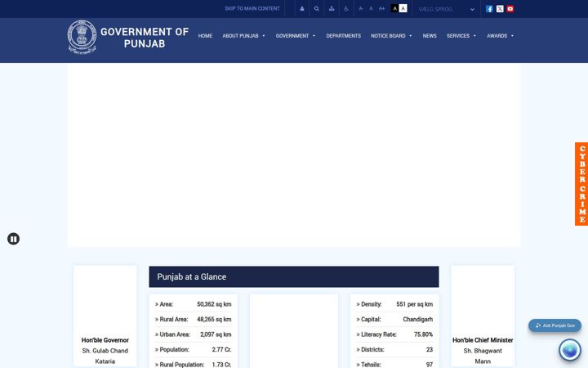Expand the Notice Board menu
588x368 pixels.
(391, 36)
